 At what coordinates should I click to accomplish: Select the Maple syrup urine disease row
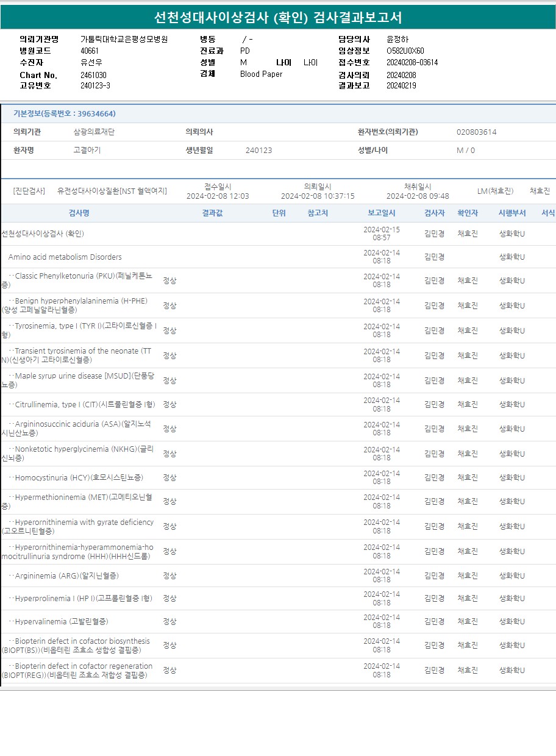tap(79, 380)
